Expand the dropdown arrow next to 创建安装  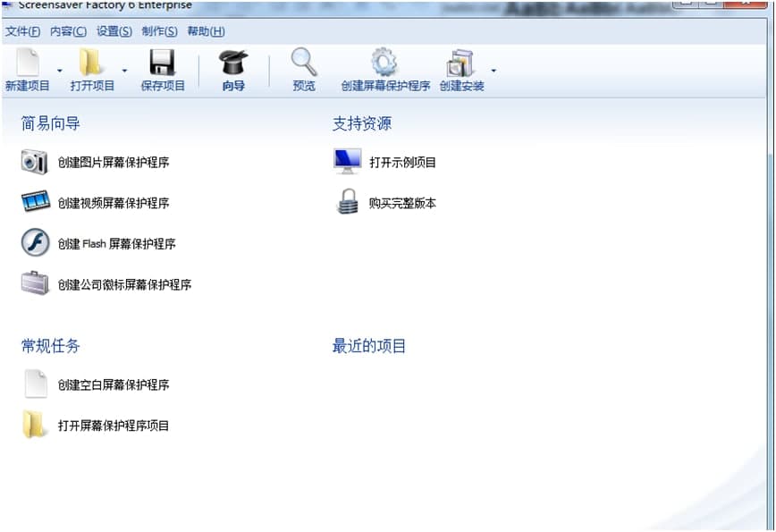pyautogui.click(x=492, y=72)
